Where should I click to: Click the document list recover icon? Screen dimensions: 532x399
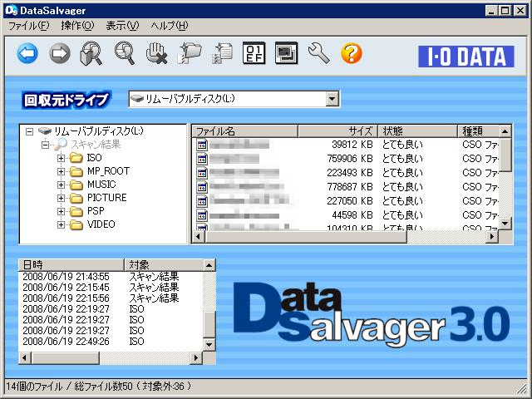(222, 53)
